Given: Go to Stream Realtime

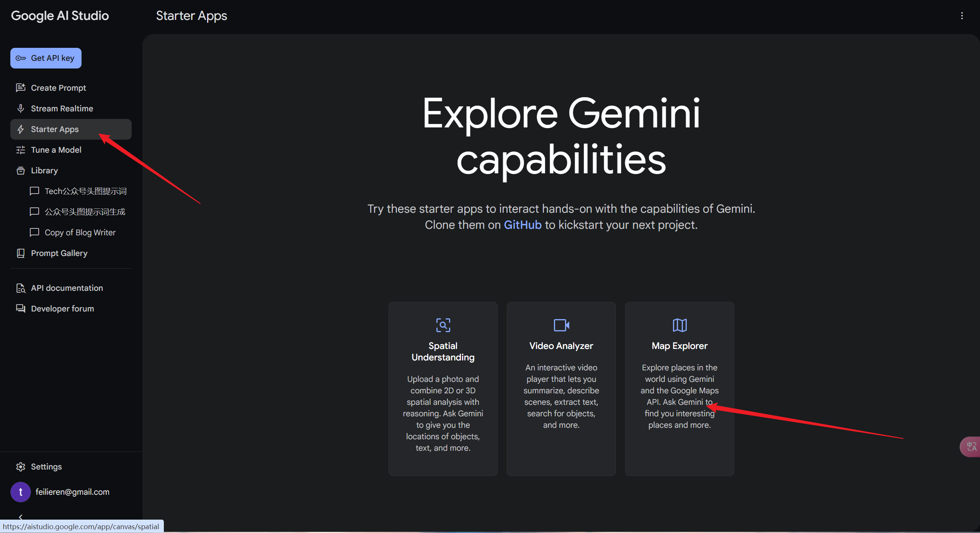Looking at the screenshot, I should (62, 109).
